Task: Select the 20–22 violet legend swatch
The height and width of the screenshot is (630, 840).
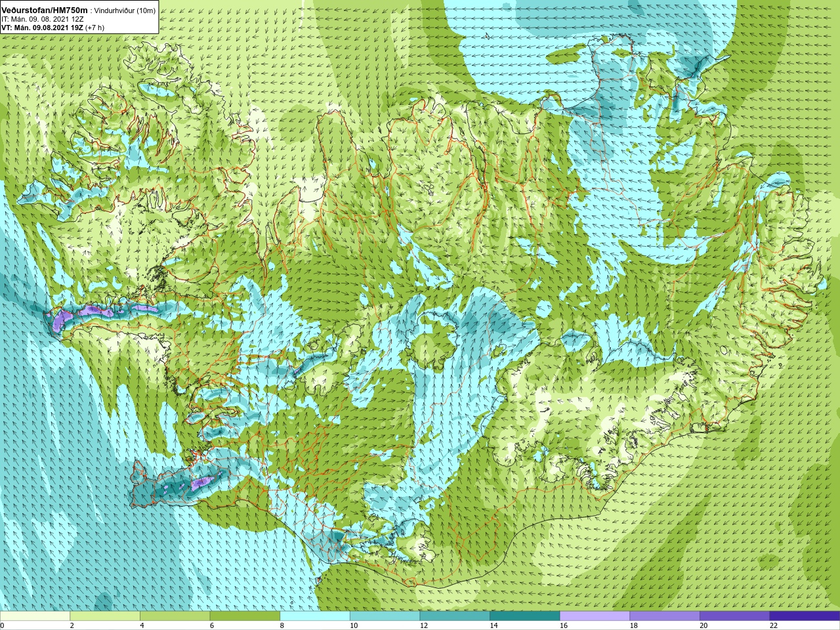Action: [x=735, y=616]
